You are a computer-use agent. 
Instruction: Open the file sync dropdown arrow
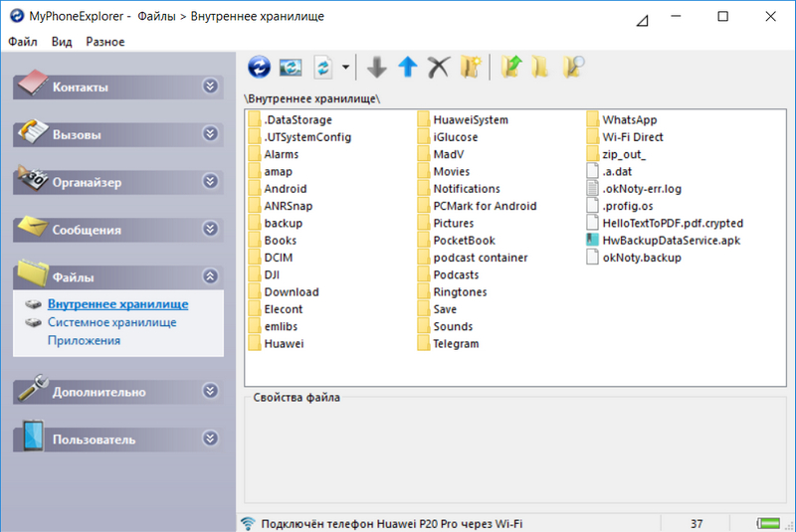[x=344, y=68]
